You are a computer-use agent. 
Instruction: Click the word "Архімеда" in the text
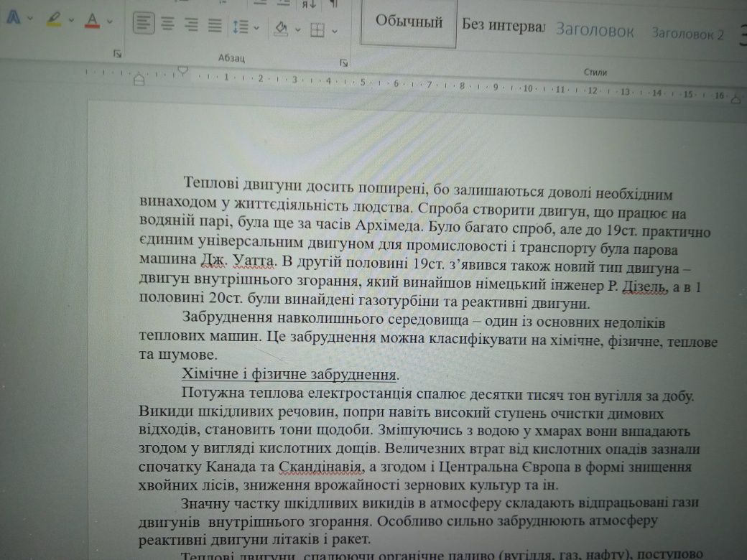click(387, 225)
